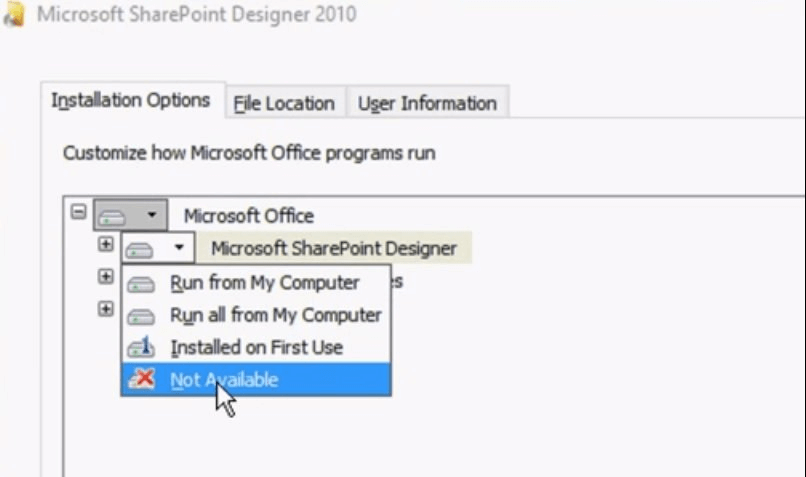Expand the Microsoft SharePoint Designer node
This screenshot has width=806, height=477.
[x=105, y=244]
